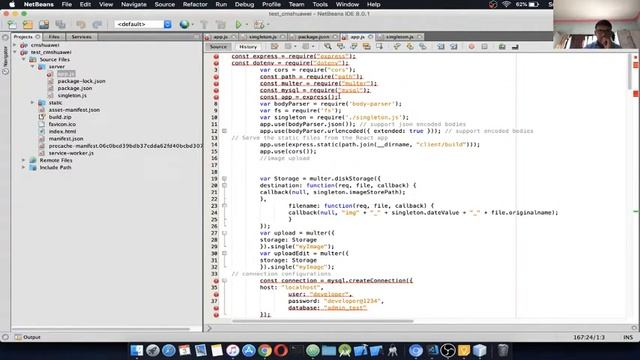Switch to the Services panel tab

pos(81,37)
